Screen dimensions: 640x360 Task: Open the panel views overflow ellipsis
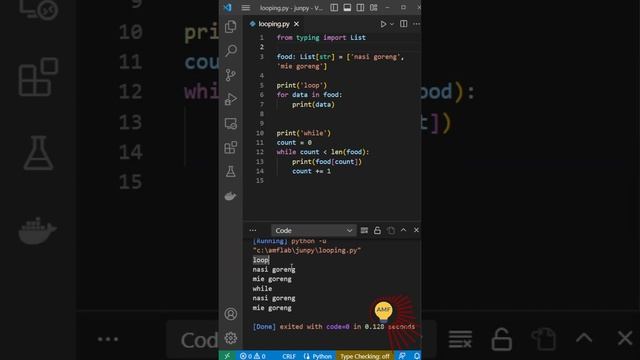tap(253, 231)
